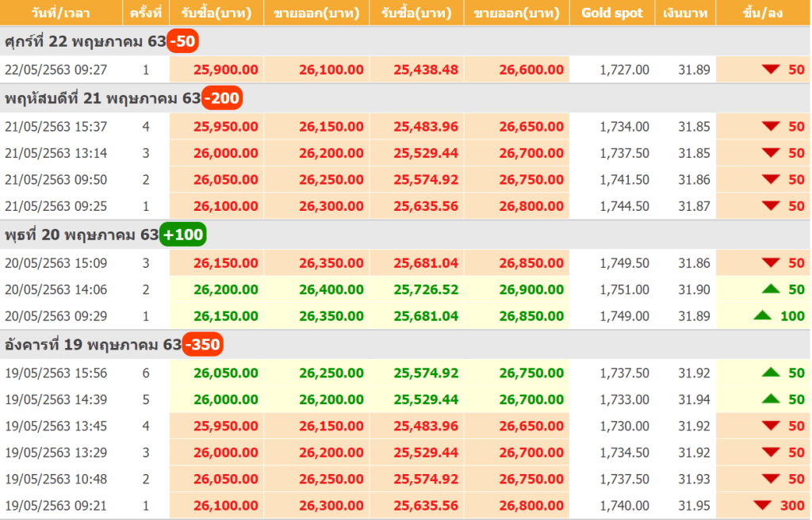Click the วันที่/เวลา column header

coord(60,13)
